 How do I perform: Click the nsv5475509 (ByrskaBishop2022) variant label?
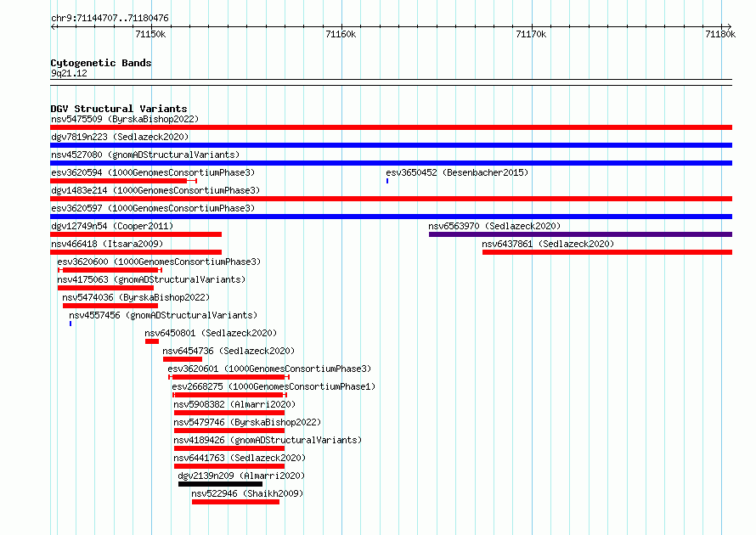(x=125, y=119)
